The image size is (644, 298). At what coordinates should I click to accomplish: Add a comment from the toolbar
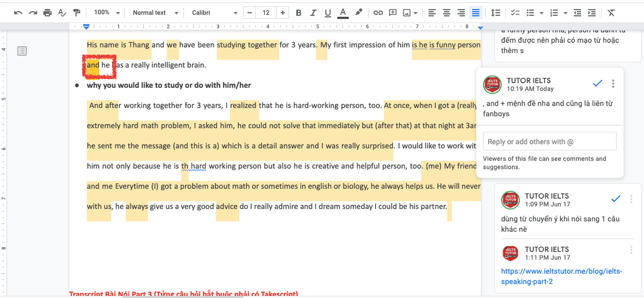point(393,12)
